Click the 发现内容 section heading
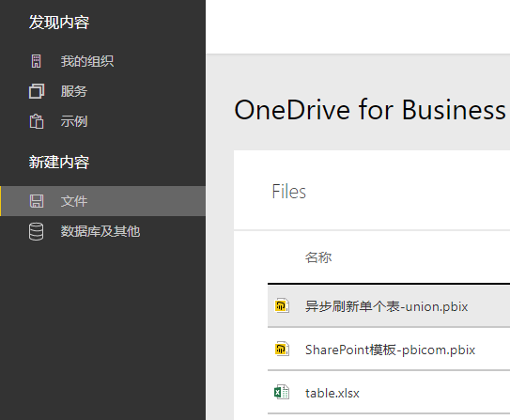The image size is (510, 420). 59,23
